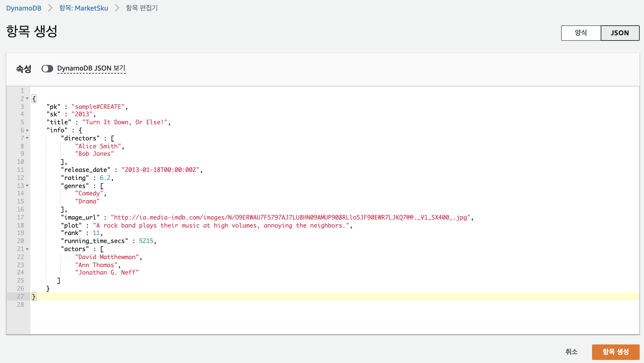Collapse the info object fold arrow on line 6
644x363 pixels.
point(27,130)
